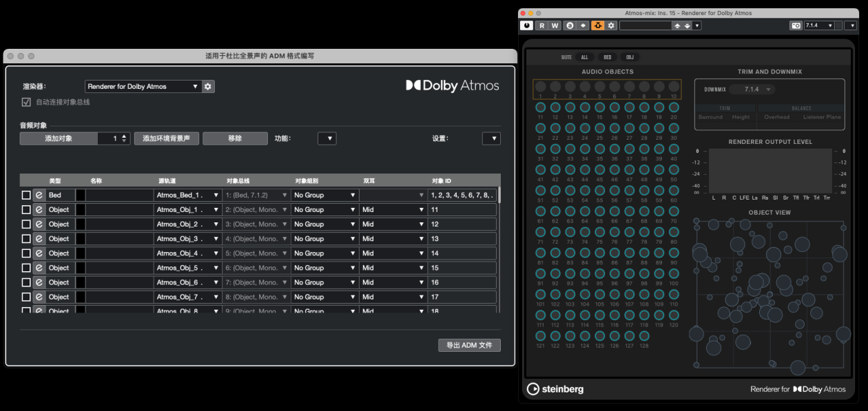Select the checkbox for the Atmos_Obj_3 row
Screen dimensions: 868x411
26,239
